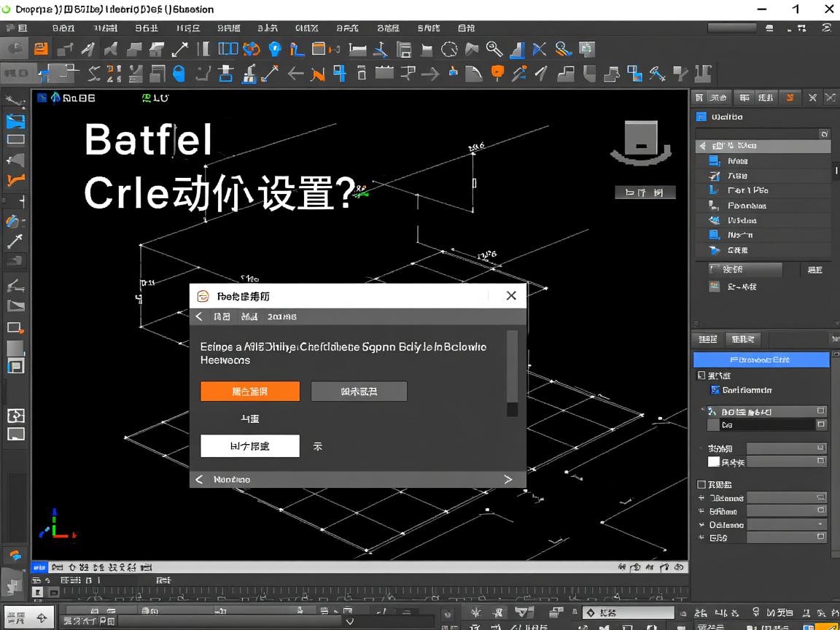Click the white button in the dialog
840x630 pixels.
(x=249, y=446)
